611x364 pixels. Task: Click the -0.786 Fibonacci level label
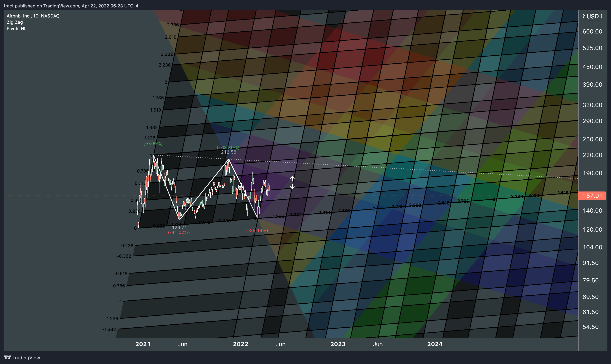[x=118, y=286]
